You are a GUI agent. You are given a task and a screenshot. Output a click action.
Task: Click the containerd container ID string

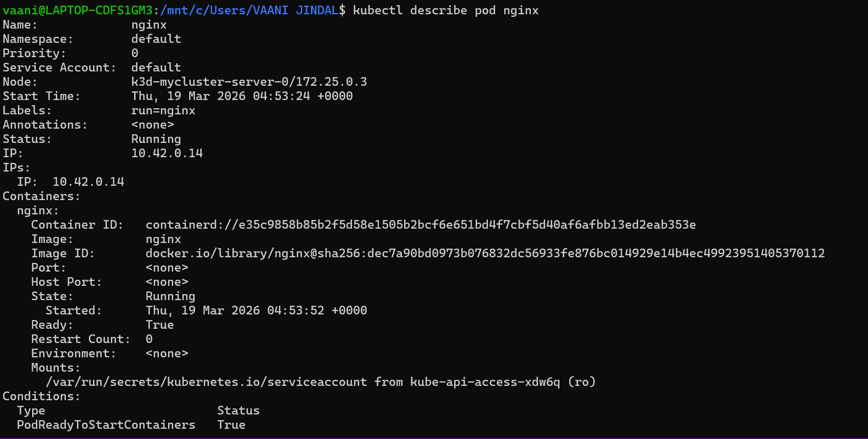[x=420, y=225]
